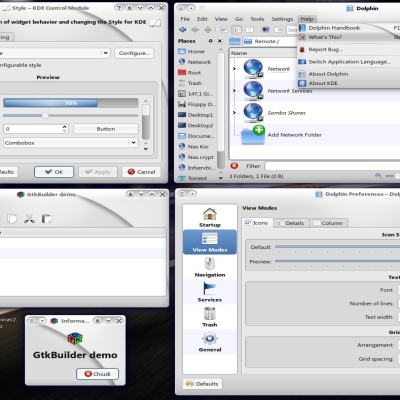Switch to the Column tab
Image resolution: width=400 pixels, height=400 pixels.
[x=329, y=223]
